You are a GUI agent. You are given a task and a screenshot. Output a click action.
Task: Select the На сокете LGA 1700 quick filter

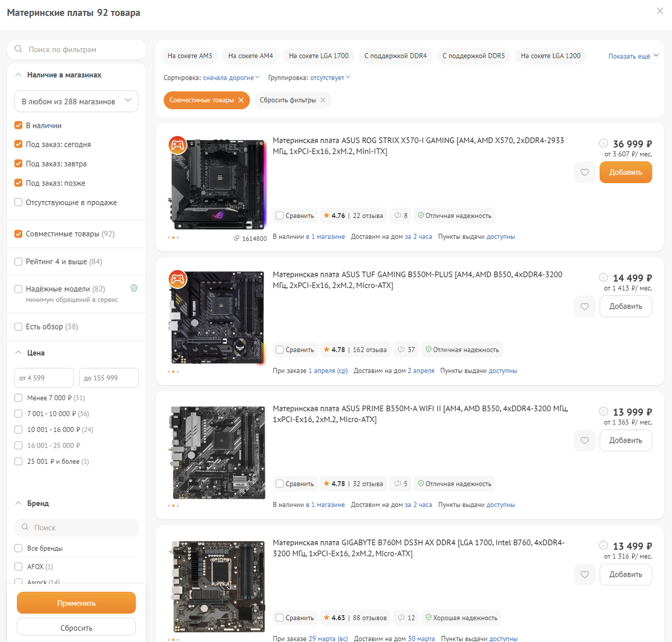[319, 56]
